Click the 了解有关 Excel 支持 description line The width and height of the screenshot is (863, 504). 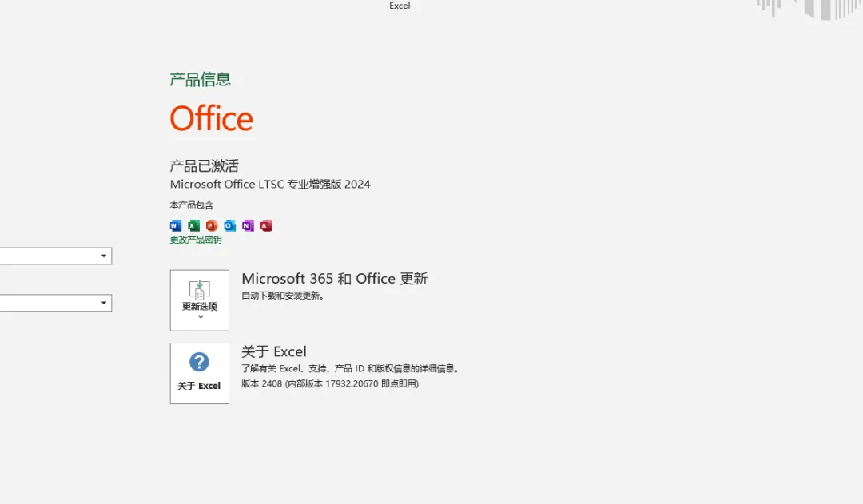[351, 369]
